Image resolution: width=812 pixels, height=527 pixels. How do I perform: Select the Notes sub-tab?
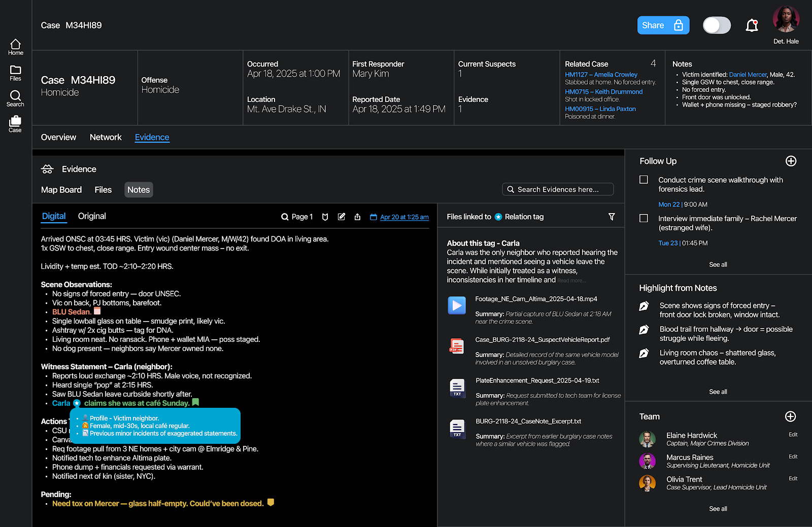[x=139, y=190]
